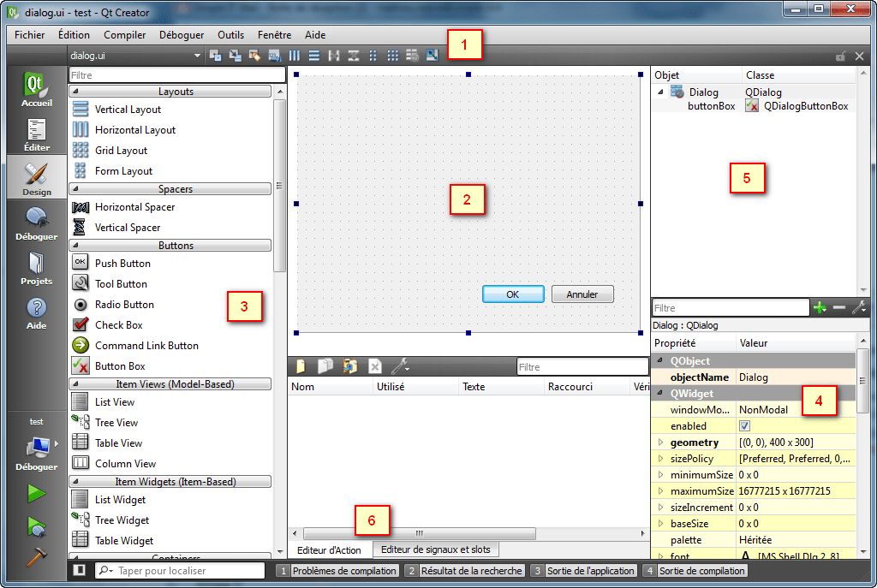The width and height of the screenshot is (877, 588).
Task: Open the Compiler menu
Action: (125, 34)
